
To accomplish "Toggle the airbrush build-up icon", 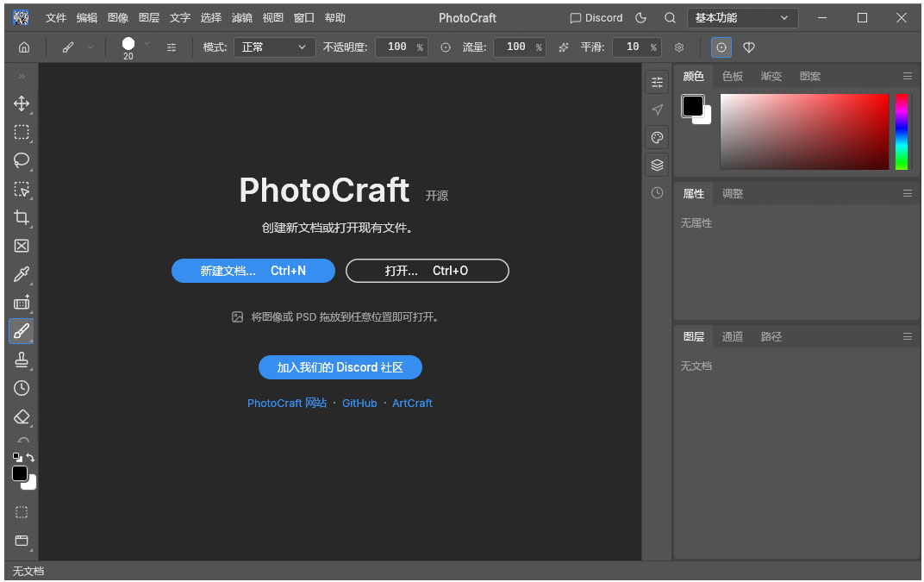I will coord(564,47).
